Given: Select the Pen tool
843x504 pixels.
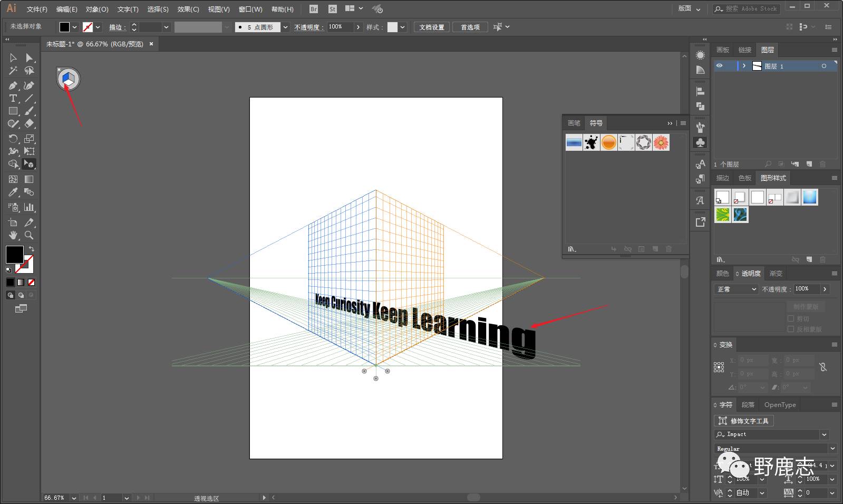Looking at the screenshot, I should point(13,85).
